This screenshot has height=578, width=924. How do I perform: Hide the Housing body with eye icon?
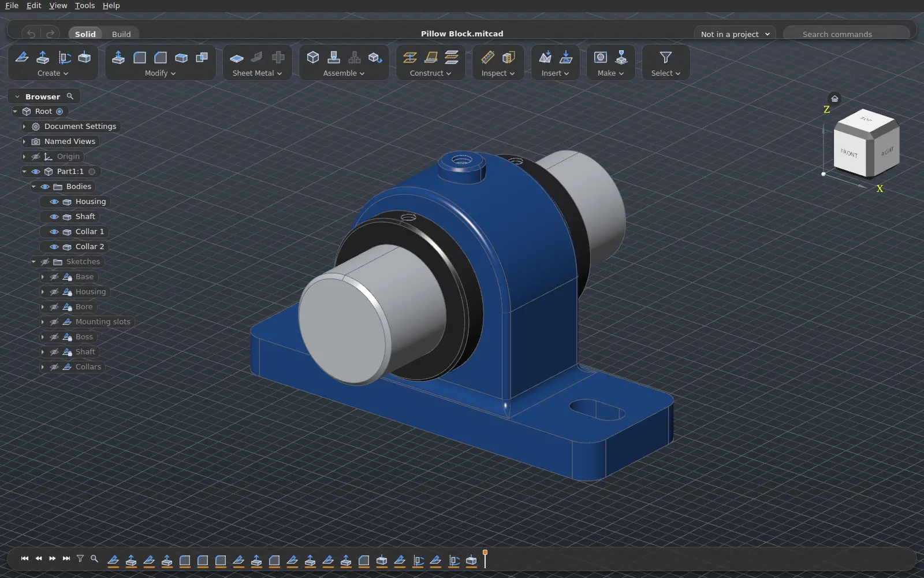tap(54, 202)
